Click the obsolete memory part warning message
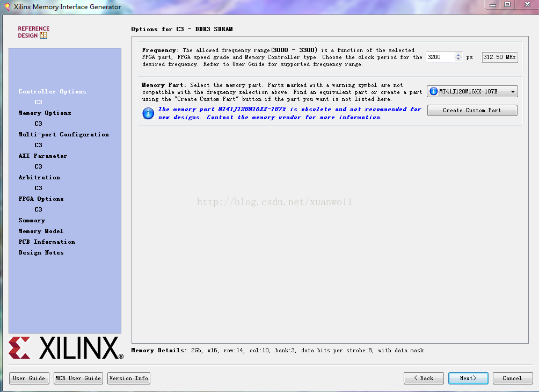 289,113
